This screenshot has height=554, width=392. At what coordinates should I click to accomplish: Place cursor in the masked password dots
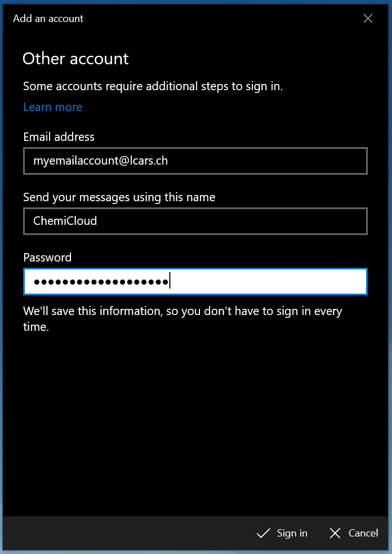(101, 282)
